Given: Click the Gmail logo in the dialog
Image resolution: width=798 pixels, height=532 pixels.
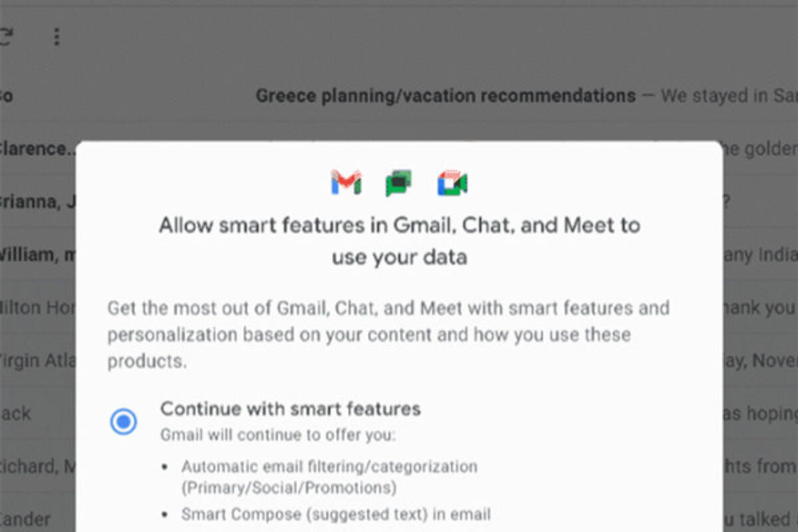Looking at the screenshot, I should (346, 183).
